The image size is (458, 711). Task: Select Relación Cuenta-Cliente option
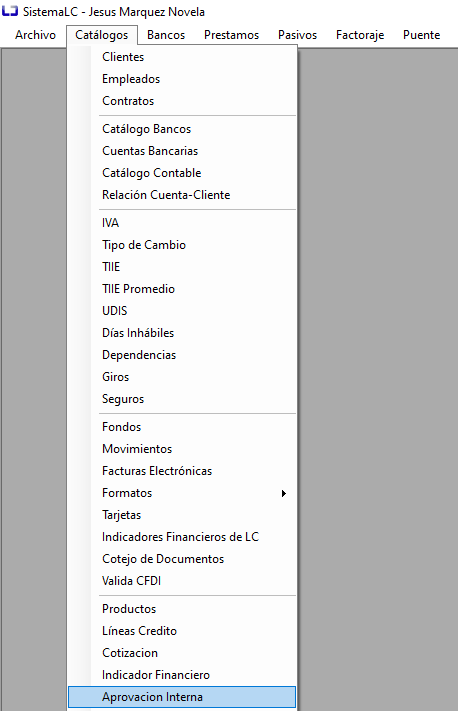pos(182,195)
